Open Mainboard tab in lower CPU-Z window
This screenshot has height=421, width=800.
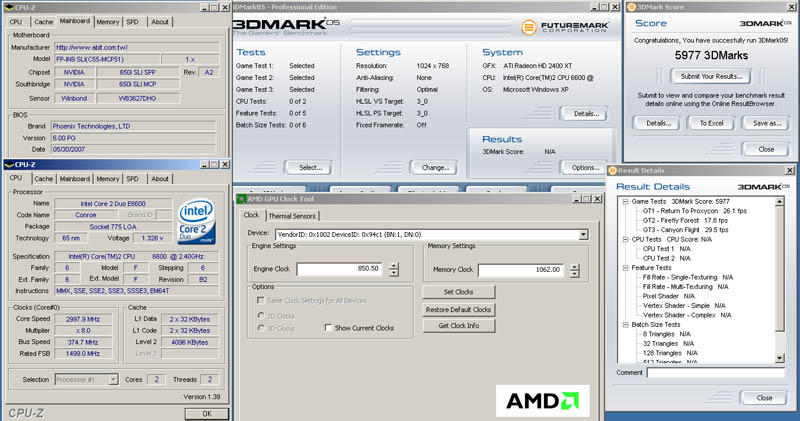pyautogui.click(x=74, y=179)
